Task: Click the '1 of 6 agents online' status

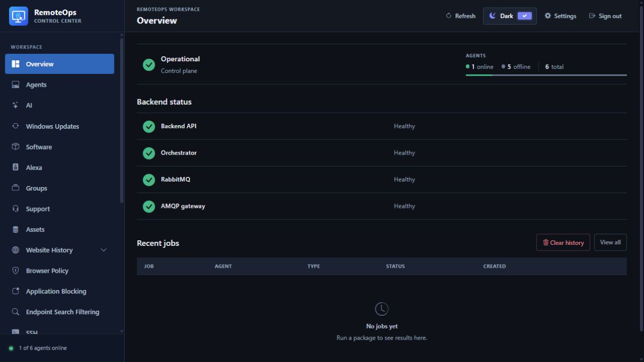Action: click(x=43, y=348)
